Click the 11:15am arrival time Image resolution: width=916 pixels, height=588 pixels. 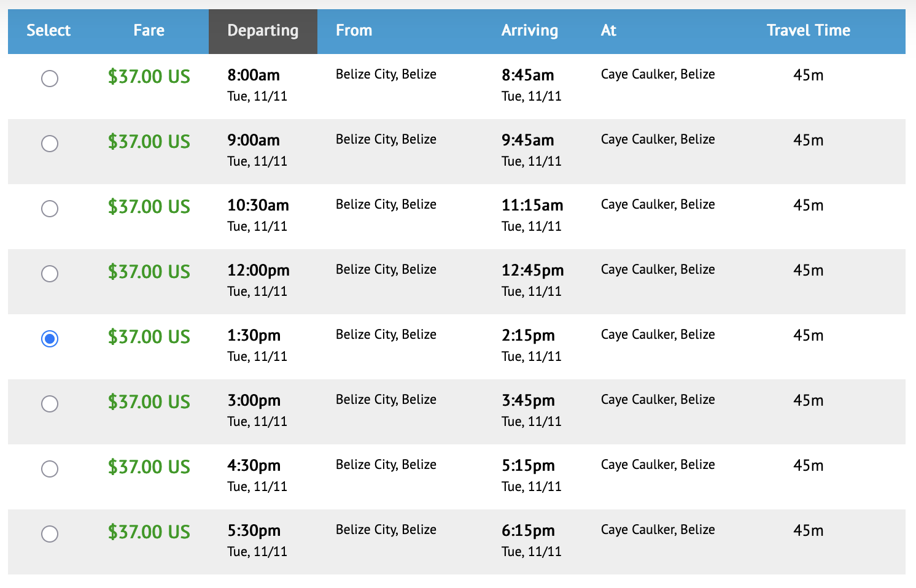pyautogui.click(x=532, y=206)
